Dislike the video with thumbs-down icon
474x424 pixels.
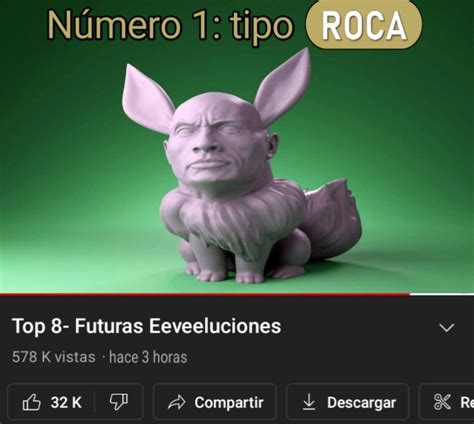coord(119,402)
